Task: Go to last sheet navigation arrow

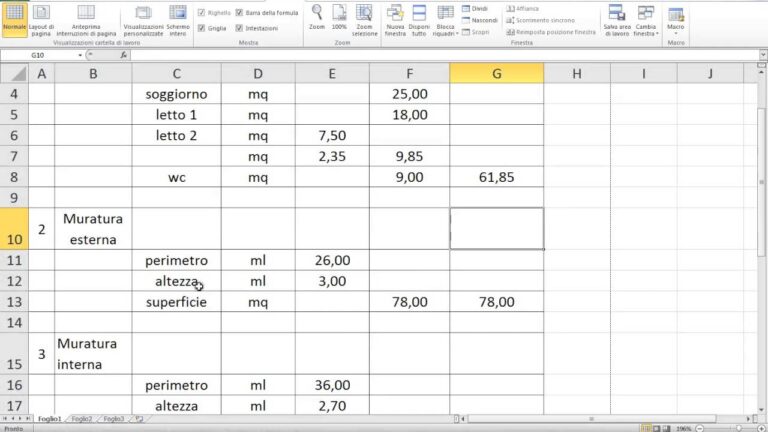Action: 27,419
